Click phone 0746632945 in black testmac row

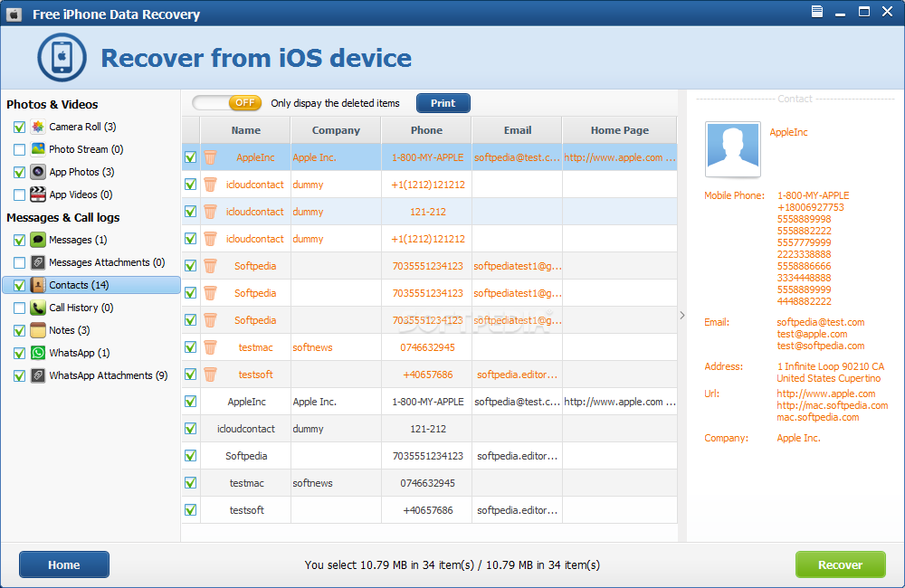click(x=428, y=483)
